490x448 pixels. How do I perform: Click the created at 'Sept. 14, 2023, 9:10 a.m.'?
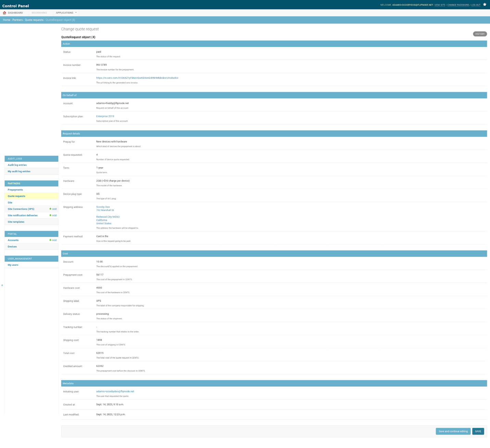[110, 405]
